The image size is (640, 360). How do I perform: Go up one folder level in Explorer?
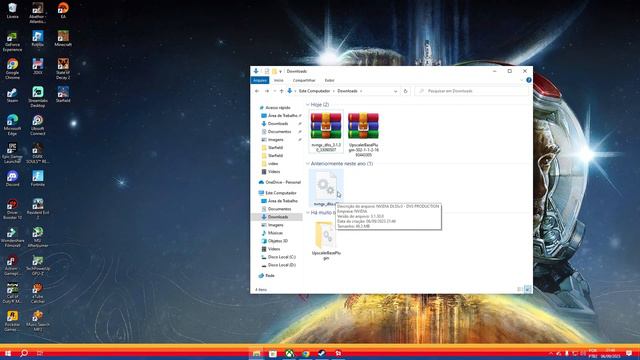click(281, 91)
